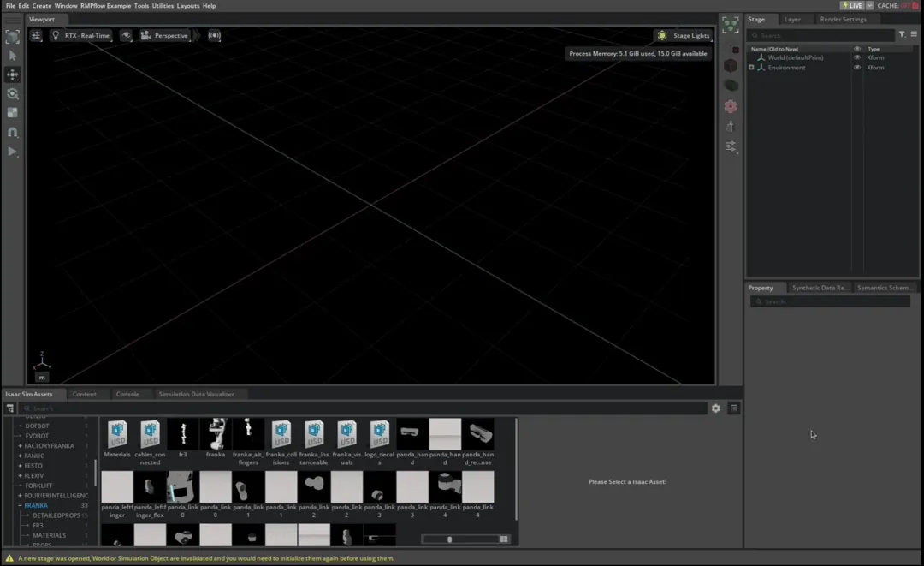Hide the World defaultPrim with its eye icon
This screenshot has width=924, height=566.
(857, 57)
